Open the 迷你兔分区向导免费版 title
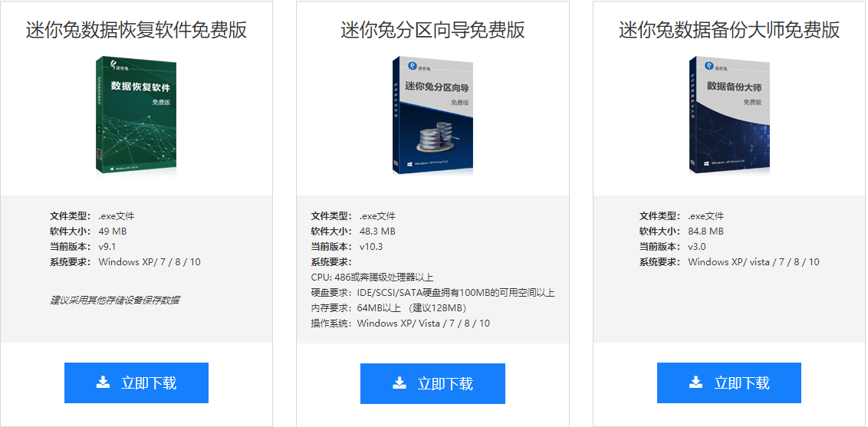The width and height of the screenshot is (868, 427). tap(433, 30)
